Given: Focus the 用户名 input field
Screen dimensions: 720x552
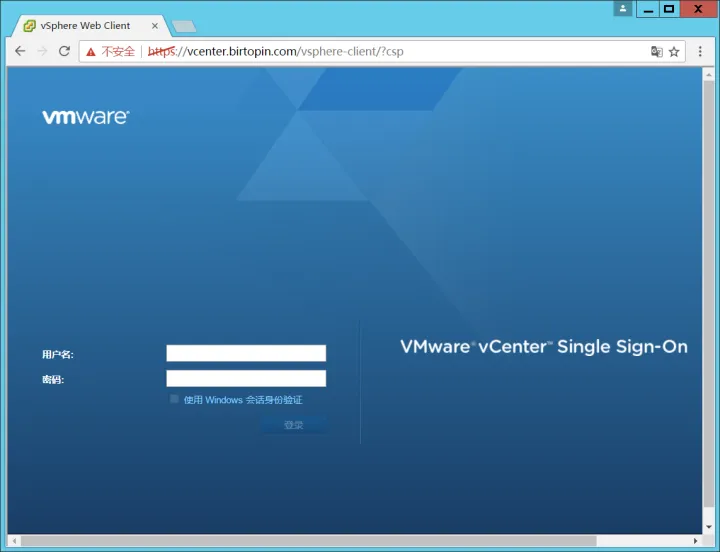Looking at the screenshot, I should tap(246, 353).
